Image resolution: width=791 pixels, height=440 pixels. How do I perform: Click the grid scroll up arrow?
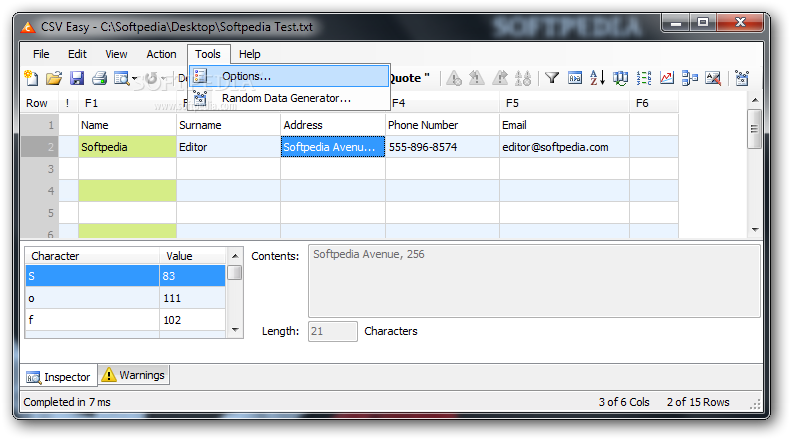coord(755,100)
